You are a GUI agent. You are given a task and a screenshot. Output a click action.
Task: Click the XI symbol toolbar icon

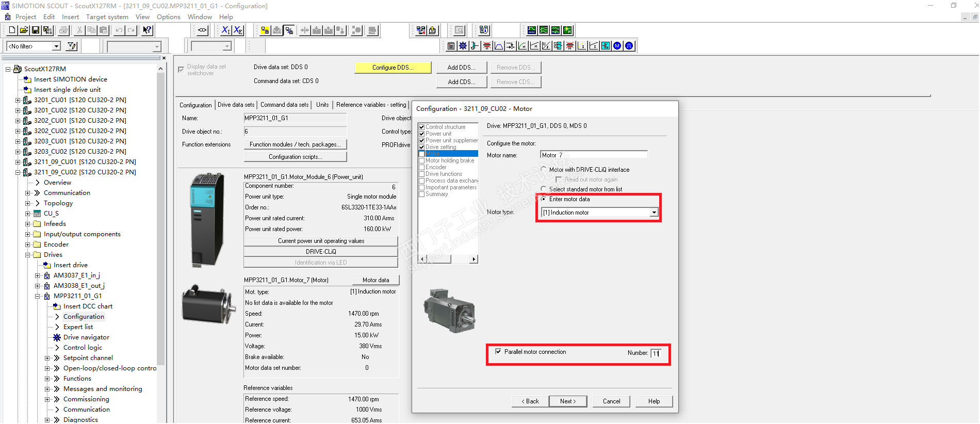point(226,30)
